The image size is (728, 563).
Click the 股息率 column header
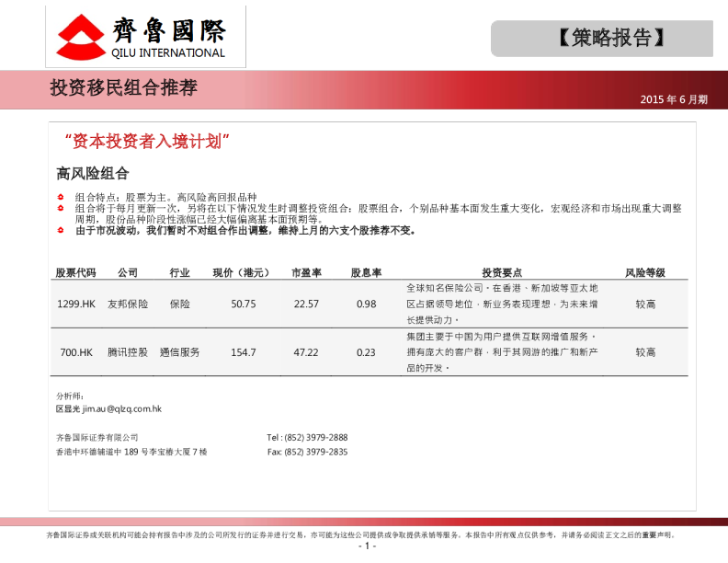366,273
